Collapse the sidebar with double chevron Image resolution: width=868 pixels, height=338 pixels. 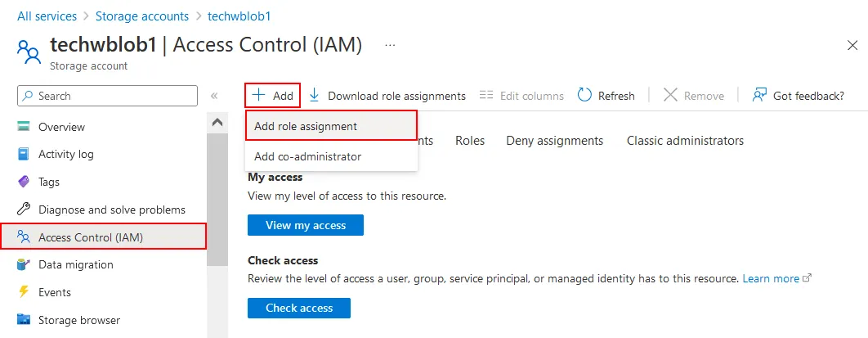pyautogui.click(x=214, y=96)
